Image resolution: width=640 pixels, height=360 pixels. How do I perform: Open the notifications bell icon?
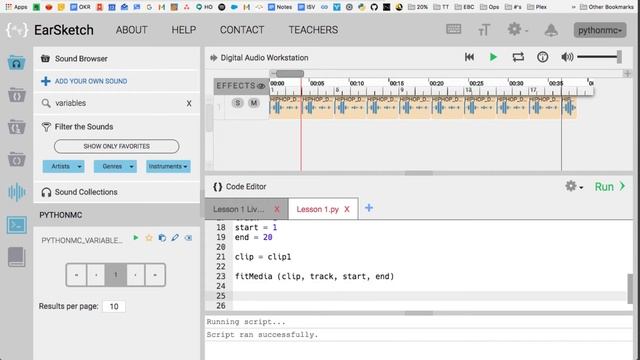(x=551, y=30)
